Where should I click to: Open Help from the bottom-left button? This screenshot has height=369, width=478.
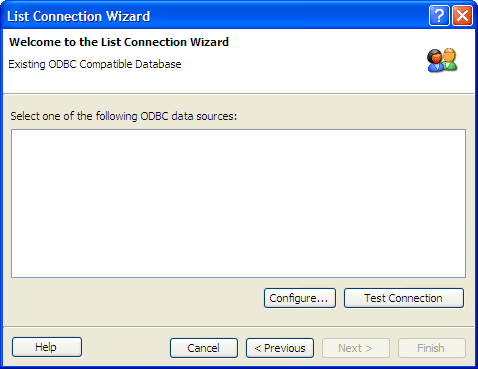(x=47, y=347)
